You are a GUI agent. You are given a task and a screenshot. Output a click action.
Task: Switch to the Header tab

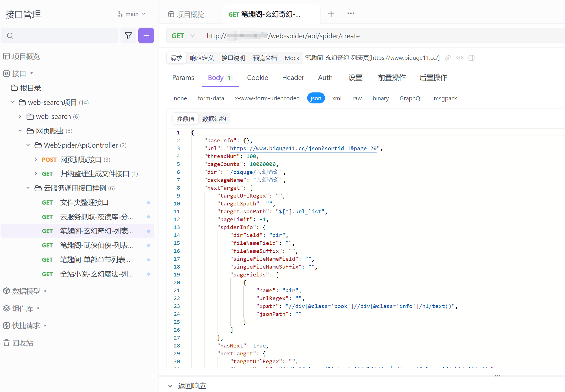pos(293,78)
